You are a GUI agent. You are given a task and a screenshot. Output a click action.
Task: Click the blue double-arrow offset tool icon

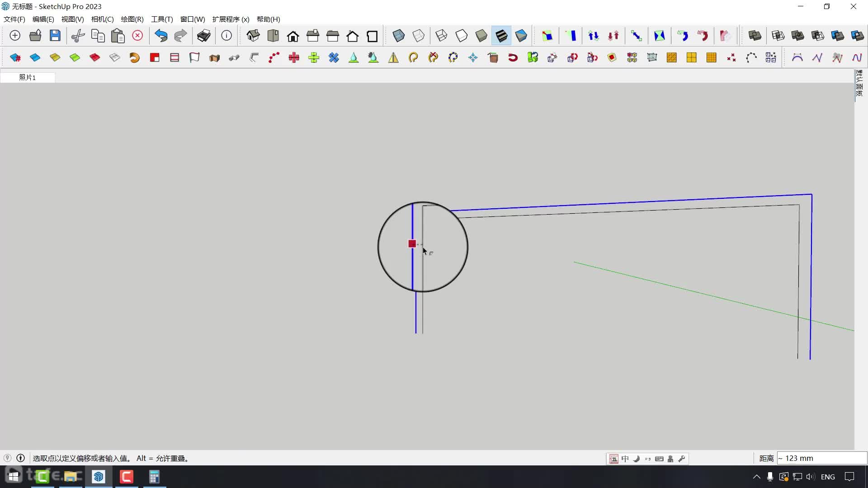[636, 36]
